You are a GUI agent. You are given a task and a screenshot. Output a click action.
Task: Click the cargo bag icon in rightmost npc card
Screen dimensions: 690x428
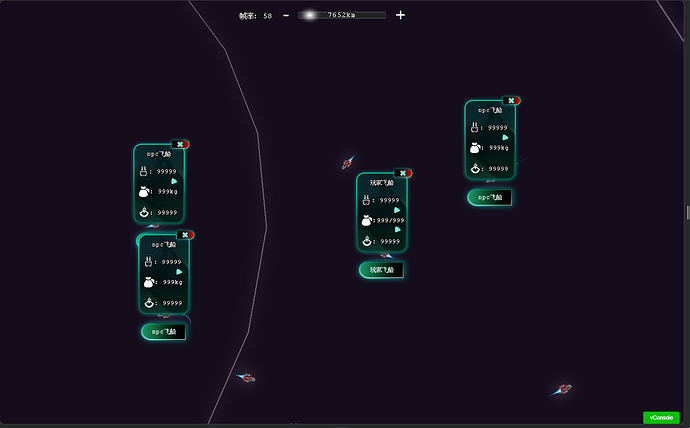click(x=475, y=148)
